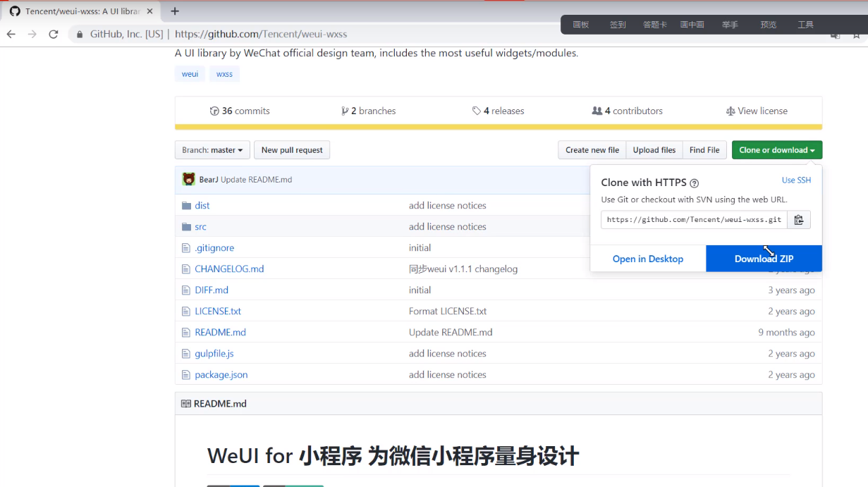
Task: Switch to the Tencent/weui-wxss browser tab
Action: click(x=82, y=11)
